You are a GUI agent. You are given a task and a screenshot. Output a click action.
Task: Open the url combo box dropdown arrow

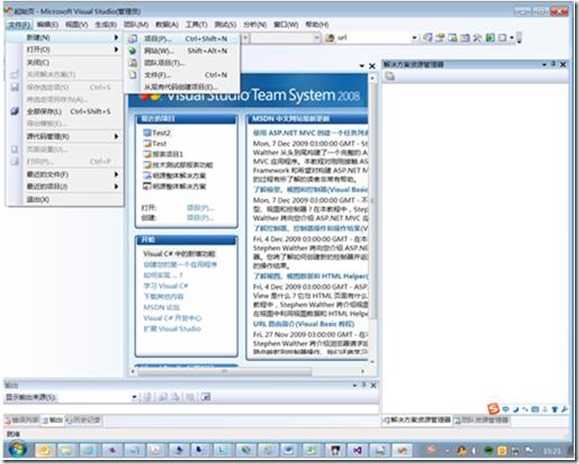414,38
